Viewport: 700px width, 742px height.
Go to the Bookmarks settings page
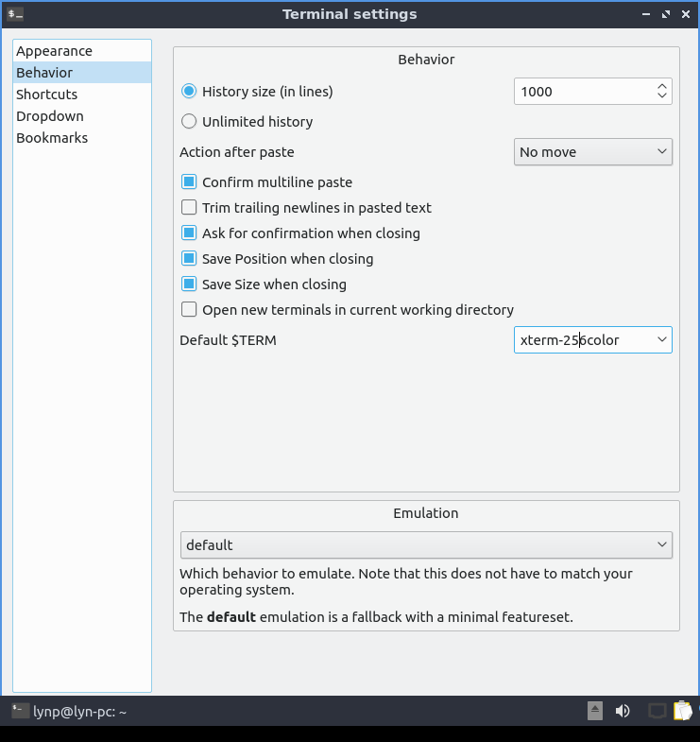pos(52,138)
